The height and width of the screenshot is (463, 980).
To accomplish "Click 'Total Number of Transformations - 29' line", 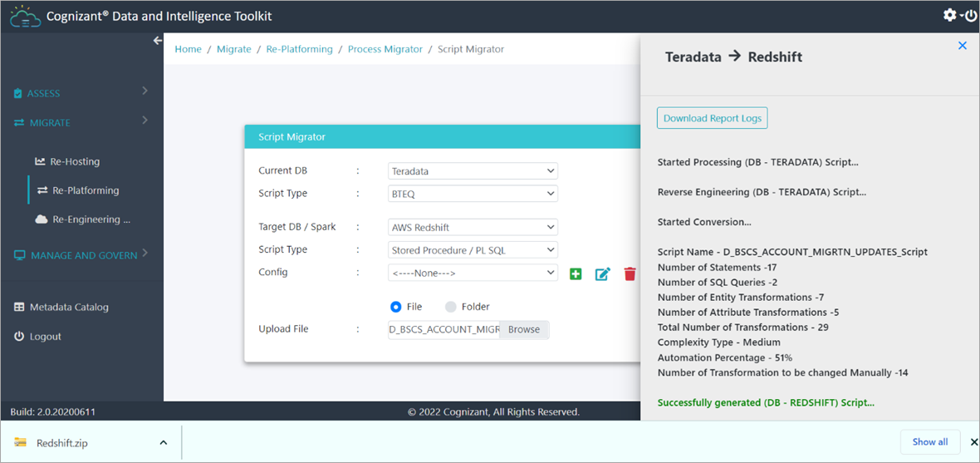I will coord(742,328).
